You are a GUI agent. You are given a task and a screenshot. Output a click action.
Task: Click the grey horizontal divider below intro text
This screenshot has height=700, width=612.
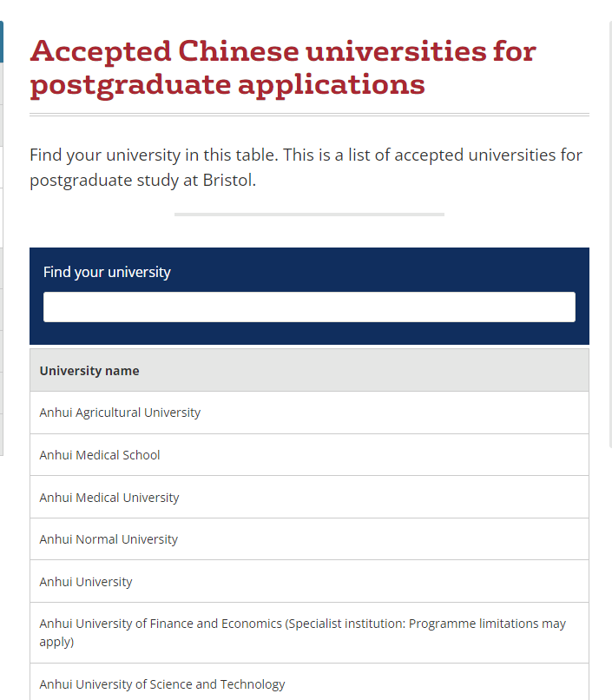pyautogui.click(x=309, y=215)
